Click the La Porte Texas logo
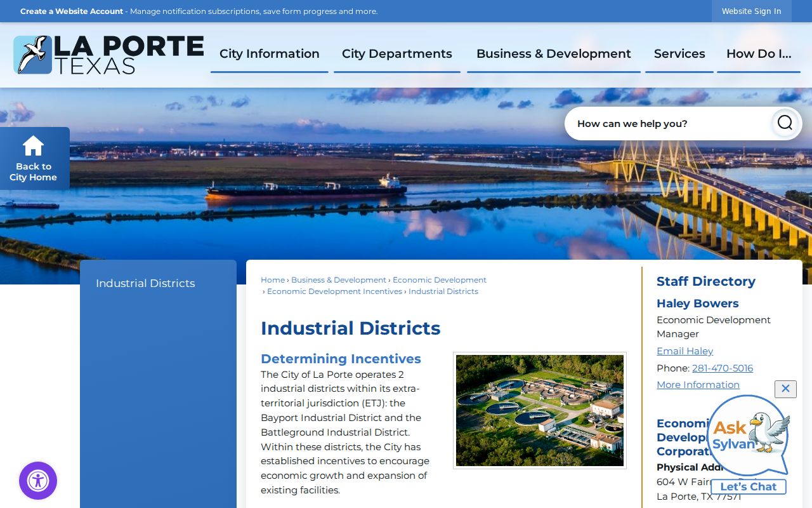Image resolution: width=812 pixels, height=508 pixels. pos(108,55)
